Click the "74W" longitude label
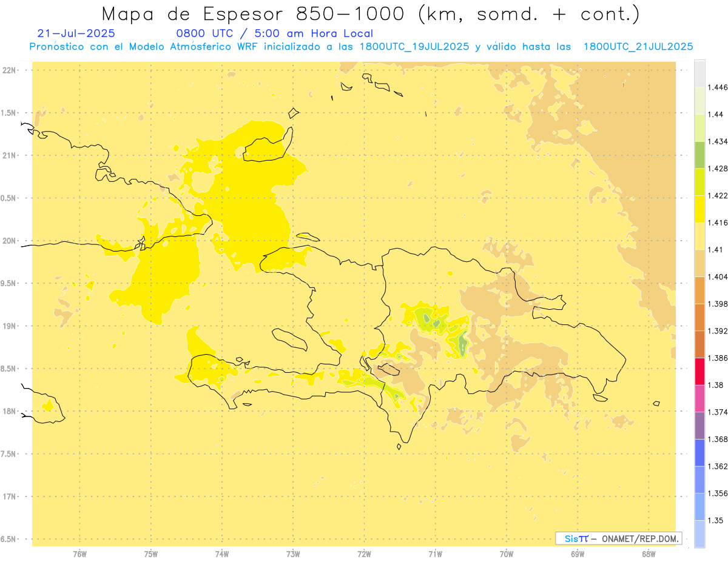 [x=222, y=554]
